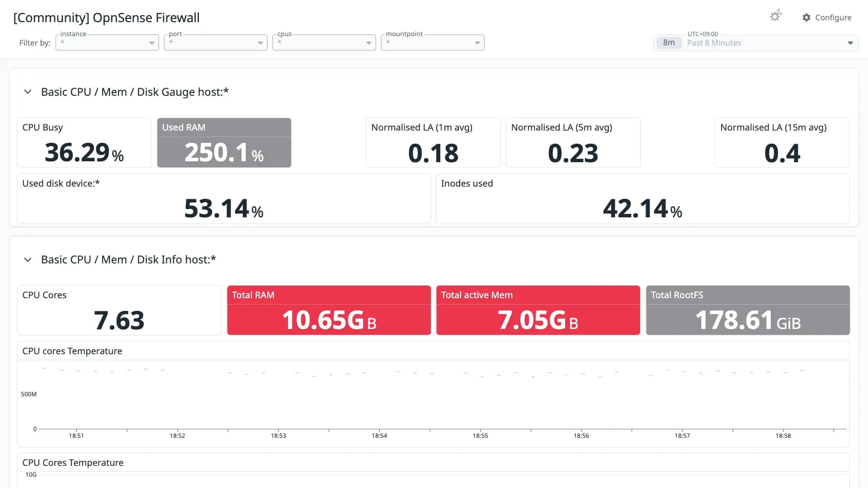
Task: Click the 18:51 time label on the graph
Action: [76, 436]
